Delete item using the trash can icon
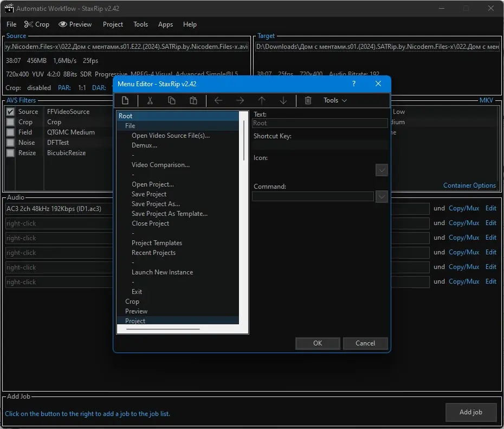The height and width of the screenshot is (429, 504). pyautogui.click(x=308, y=100)
